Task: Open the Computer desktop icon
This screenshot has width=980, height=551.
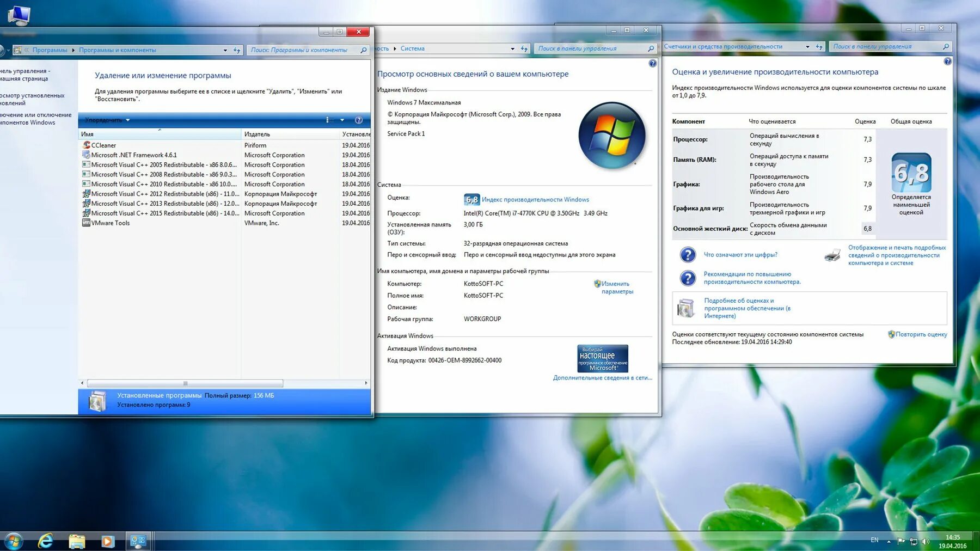Action: [19, 15]
